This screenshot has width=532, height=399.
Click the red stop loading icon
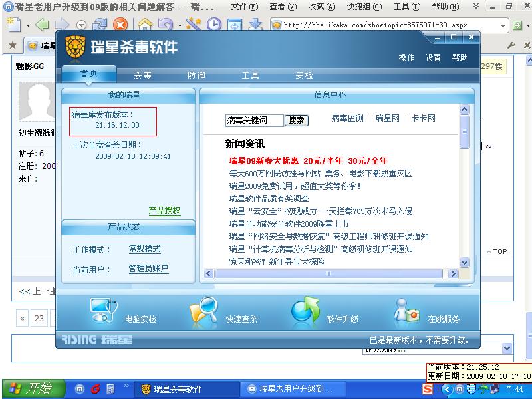tap(120, 25)
